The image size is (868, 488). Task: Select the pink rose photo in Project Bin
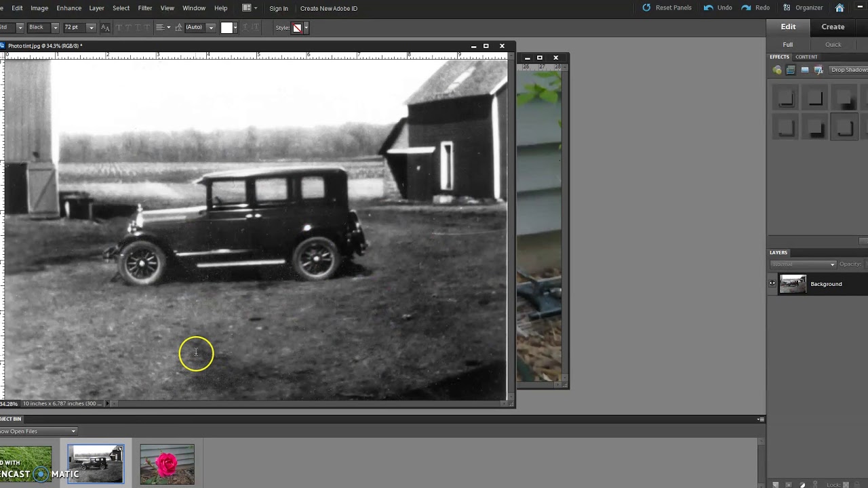pos(167,464)
